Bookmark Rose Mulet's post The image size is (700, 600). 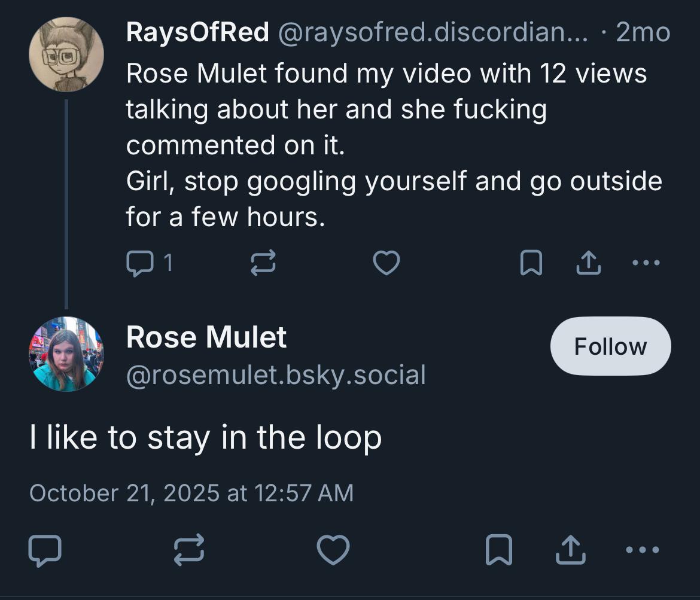point(498,550)
